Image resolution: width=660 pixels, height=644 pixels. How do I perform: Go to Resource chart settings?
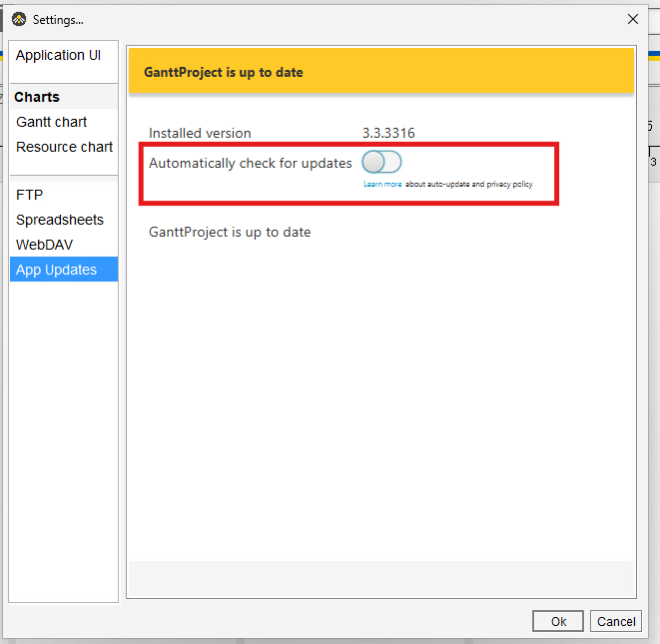click(64, 147)
